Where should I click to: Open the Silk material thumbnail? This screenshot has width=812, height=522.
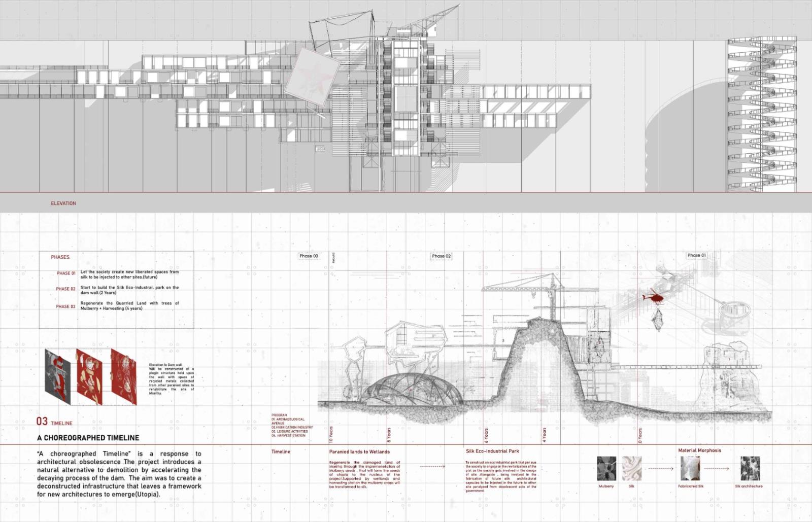coord(631,468)
